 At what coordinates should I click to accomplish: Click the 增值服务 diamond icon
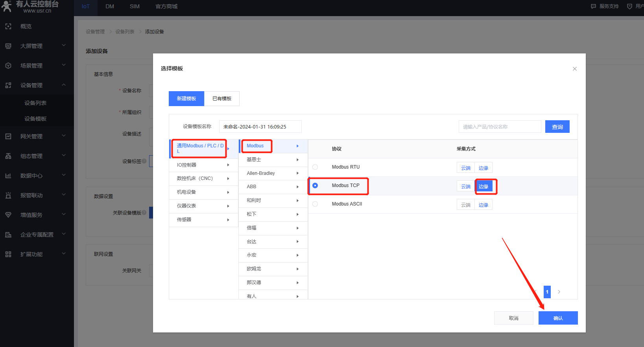8,215
